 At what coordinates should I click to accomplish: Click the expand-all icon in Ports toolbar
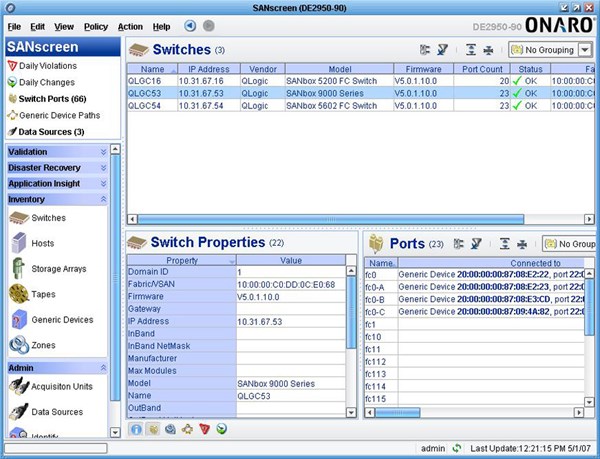click(504, 244)
